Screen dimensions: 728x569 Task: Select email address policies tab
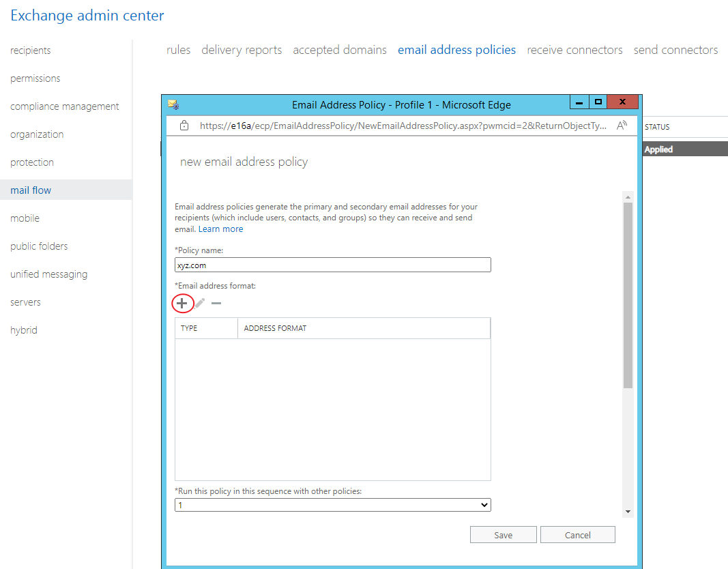(x=456, y=50)
